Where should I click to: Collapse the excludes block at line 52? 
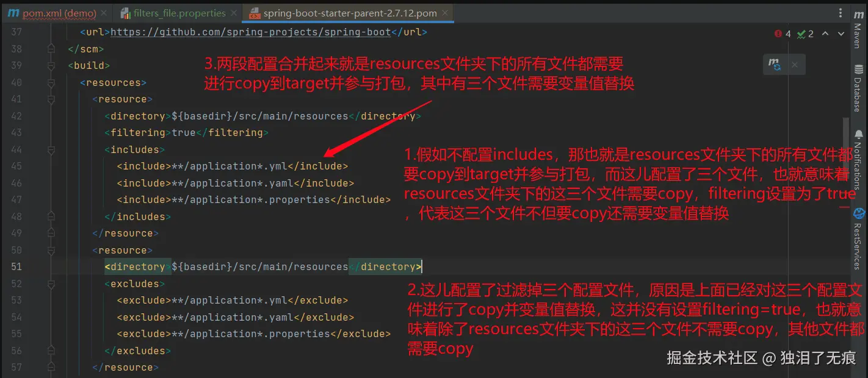(51, 283)
